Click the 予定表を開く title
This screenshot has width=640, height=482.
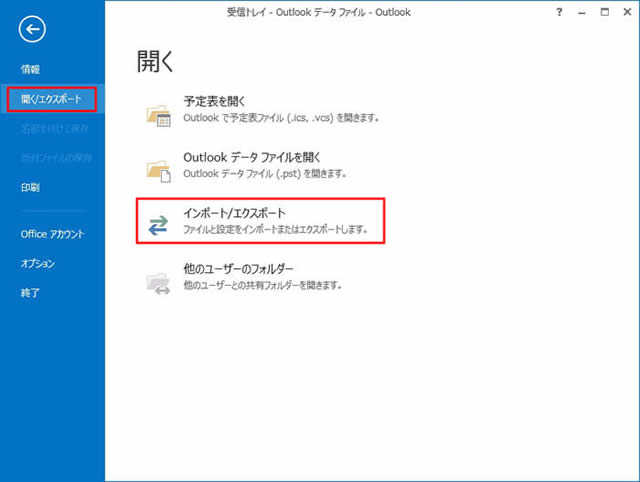pyautogui.click(x=214, y=101)
